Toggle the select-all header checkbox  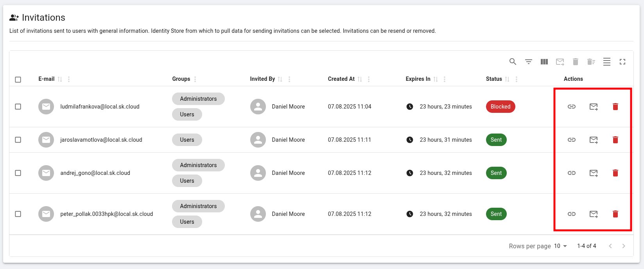click(18, 80)
